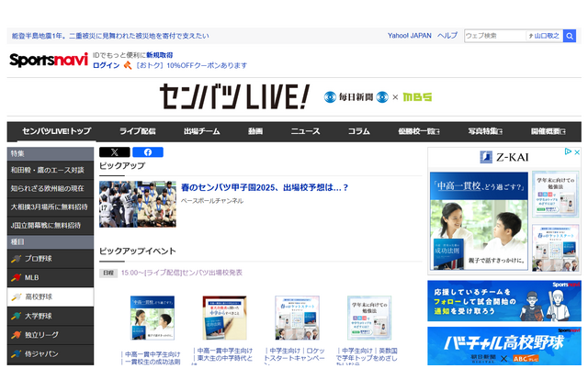Open the バーチャル高校野球 banner
The height and width of the screenshot is (391, 588).
[x=504, y=346]
